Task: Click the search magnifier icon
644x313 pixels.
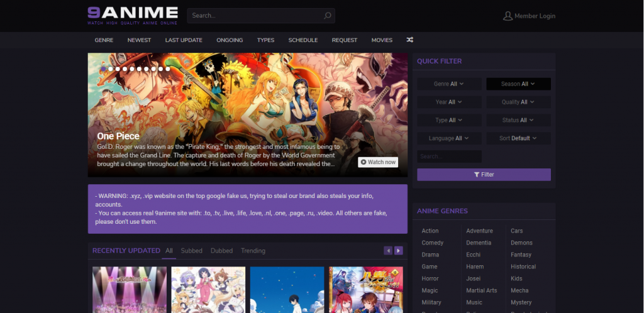Action: (x=327, y=16)
